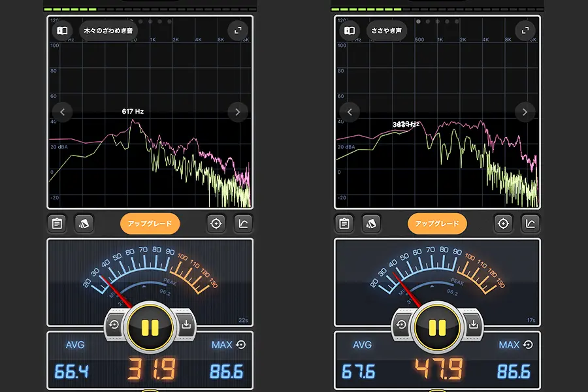Reset the measurement on left screen
588x392 pixels.
click(x=114, y=325)
